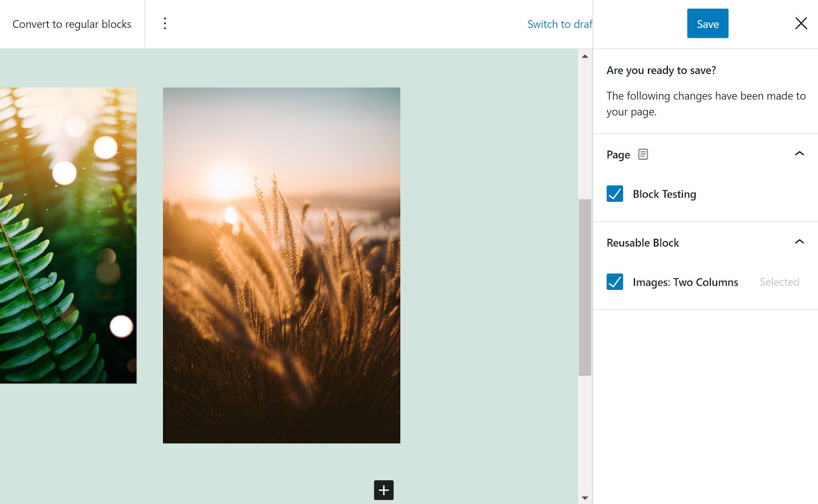Uncheck the Images: Two Columns checkbox
818x504 pixels.
(614, 282)
